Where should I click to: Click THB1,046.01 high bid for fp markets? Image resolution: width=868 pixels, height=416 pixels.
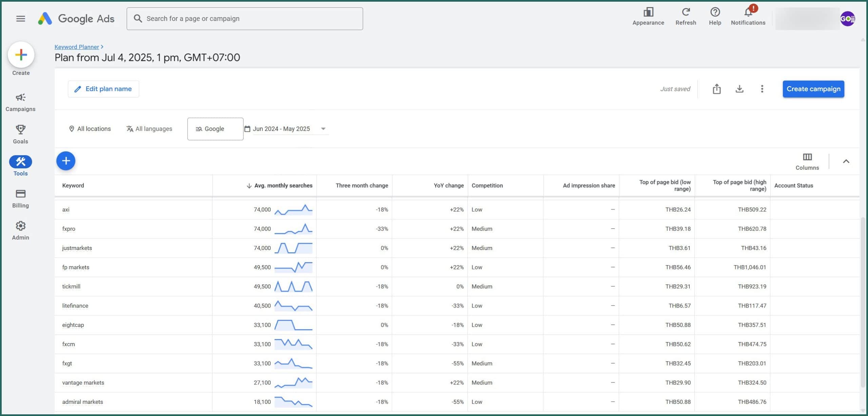point(750,267)
